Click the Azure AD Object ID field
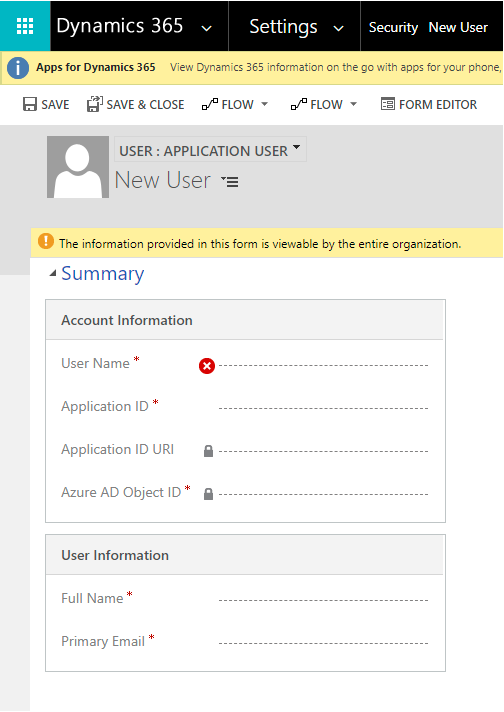504x712 pixels. point(323,494)
